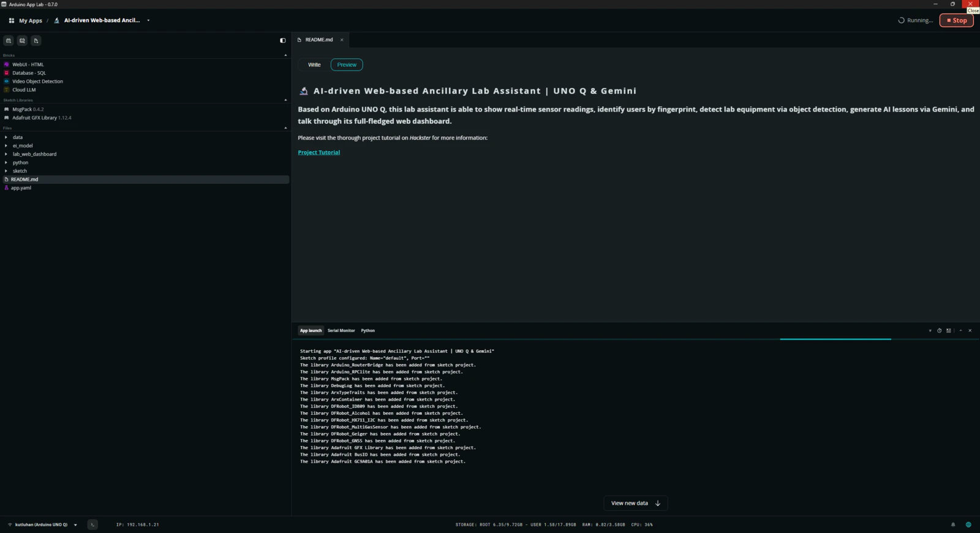Image resolution: width=980 pixels, height=533 pixels.
Task: Switch to the Preview mode
Action: click(x=347, y=65)
